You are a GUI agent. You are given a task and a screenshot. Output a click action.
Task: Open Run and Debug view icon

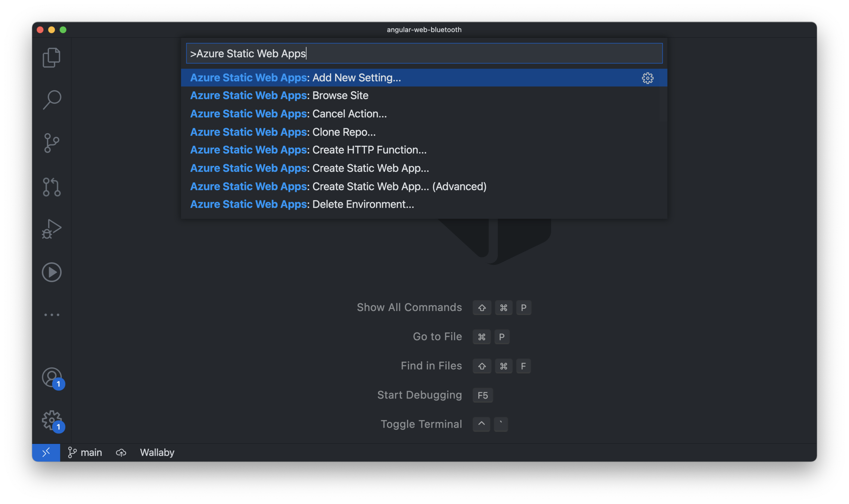click(52, 229)
